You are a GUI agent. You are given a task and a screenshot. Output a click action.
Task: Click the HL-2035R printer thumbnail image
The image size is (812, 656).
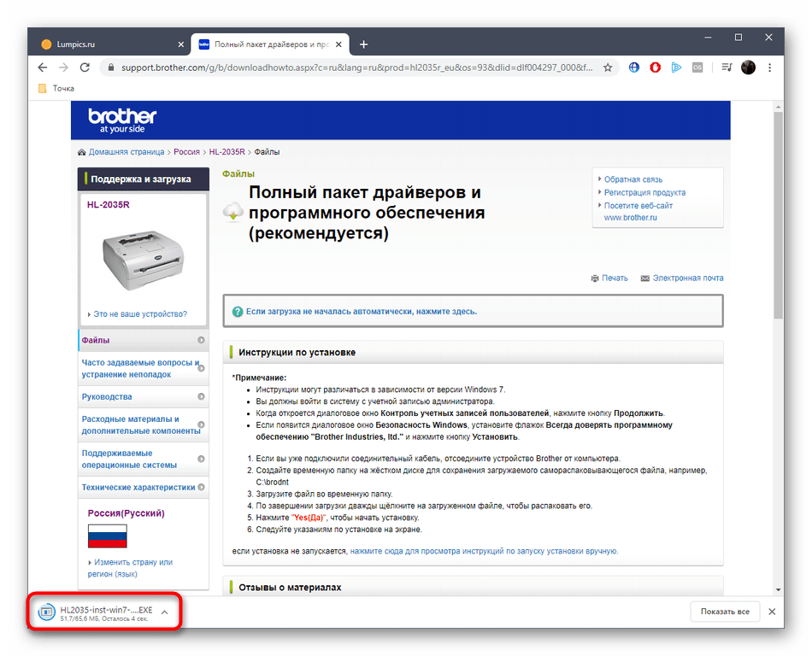click(144, 260)
